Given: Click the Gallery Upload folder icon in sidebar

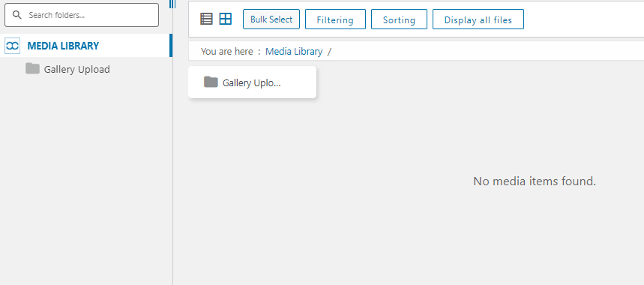Looking at the screenshot, I should [x=32, y=68].
